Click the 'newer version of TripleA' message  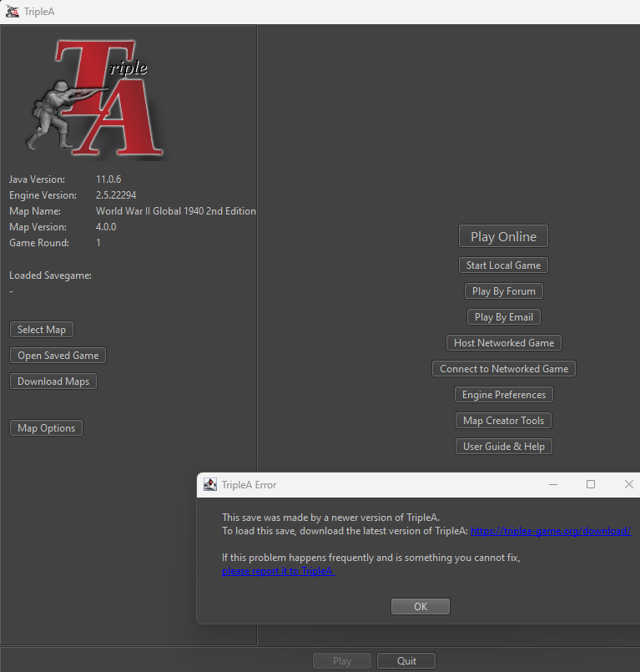coord(330,518)
